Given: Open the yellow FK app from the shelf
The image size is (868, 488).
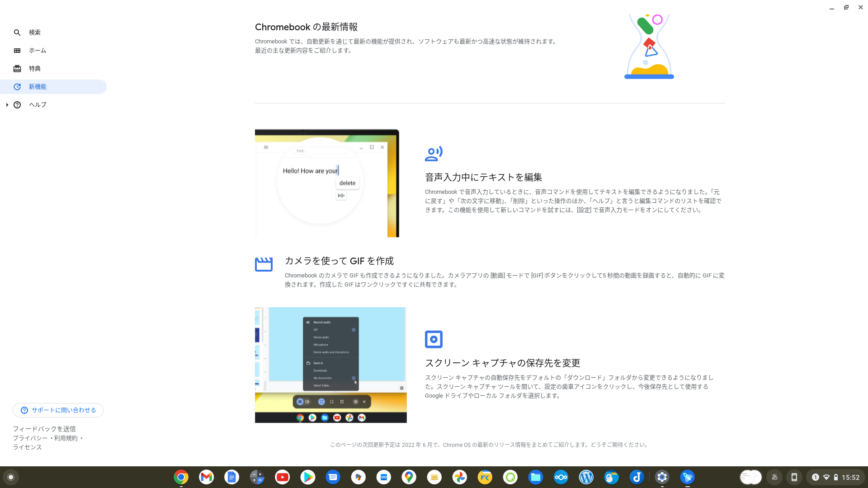Looking at the screenshot, I should tap(485, 477).
